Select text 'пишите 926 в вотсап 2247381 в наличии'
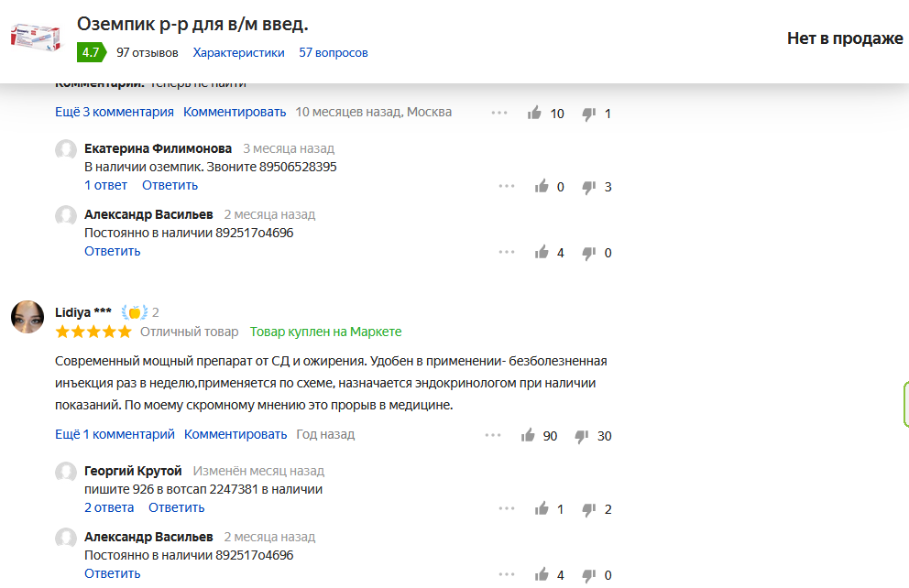The image size is (909, 588). point(203,489)
